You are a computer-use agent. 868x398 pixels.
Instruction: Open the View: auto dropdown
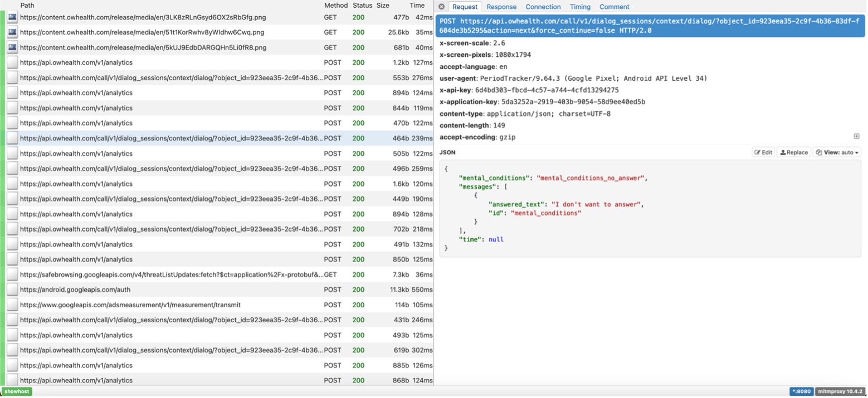(837, 152)
